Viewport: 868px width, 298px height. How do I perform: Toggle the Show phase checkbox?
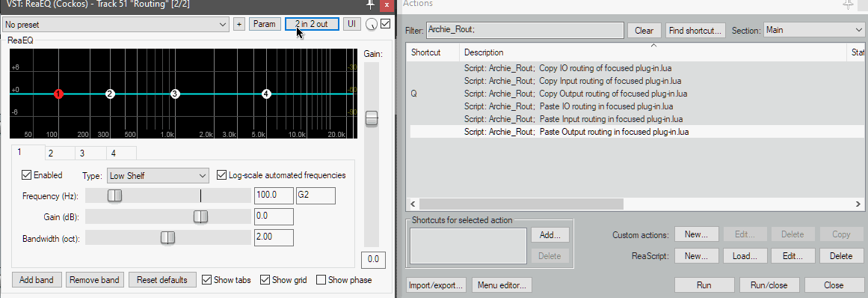321,280
